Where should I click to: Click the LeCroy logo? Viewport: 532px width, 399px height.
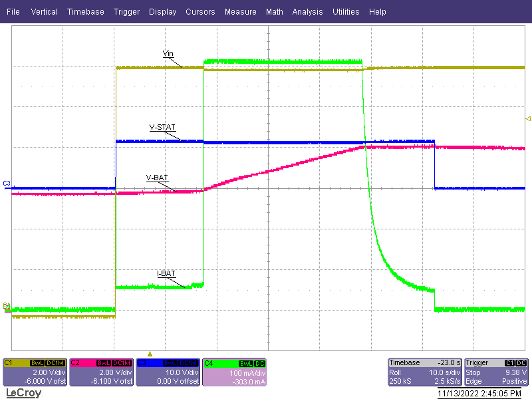23,393
